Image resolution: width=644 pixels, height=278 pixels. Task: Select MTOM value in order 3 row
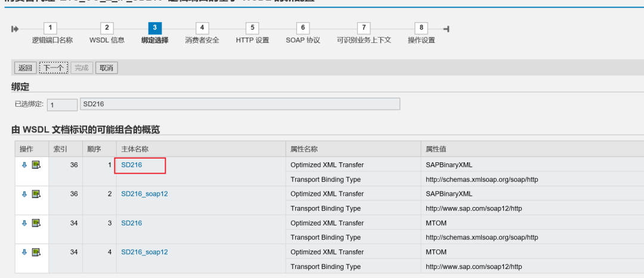436,223
